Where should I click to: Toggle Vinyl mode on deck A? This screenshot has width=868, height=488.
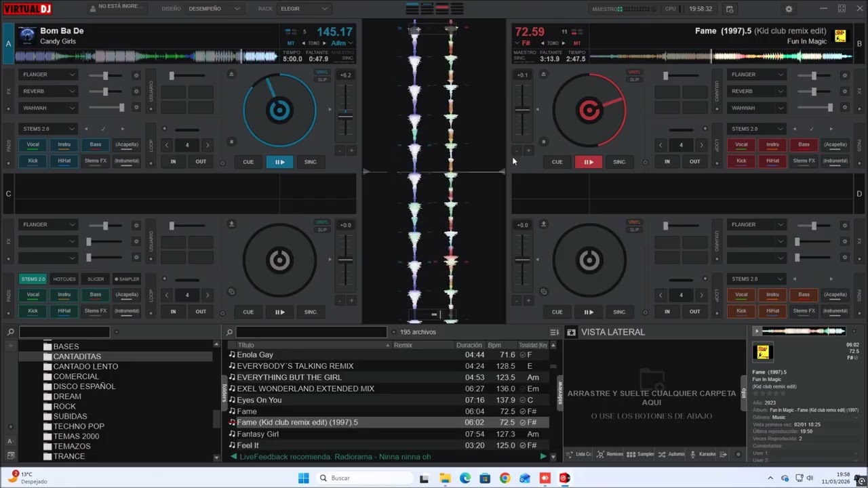click(x=322, y=72)
